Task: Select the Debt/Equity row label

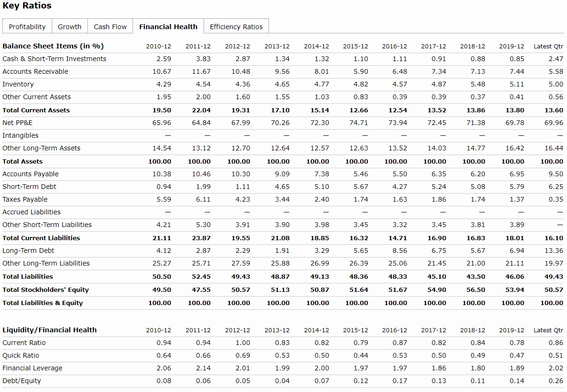Action: tap(22, 381)
